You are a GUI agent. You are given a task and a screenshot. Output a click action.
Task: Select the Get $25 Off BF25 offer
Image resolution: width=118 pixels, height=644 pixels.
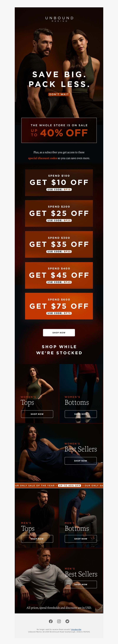click(x=59, y=213)
